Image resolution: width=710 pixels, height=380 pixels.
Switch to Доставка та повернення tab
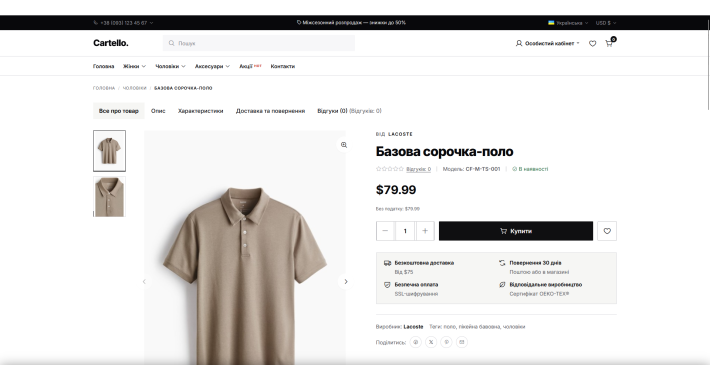point(270,111)
